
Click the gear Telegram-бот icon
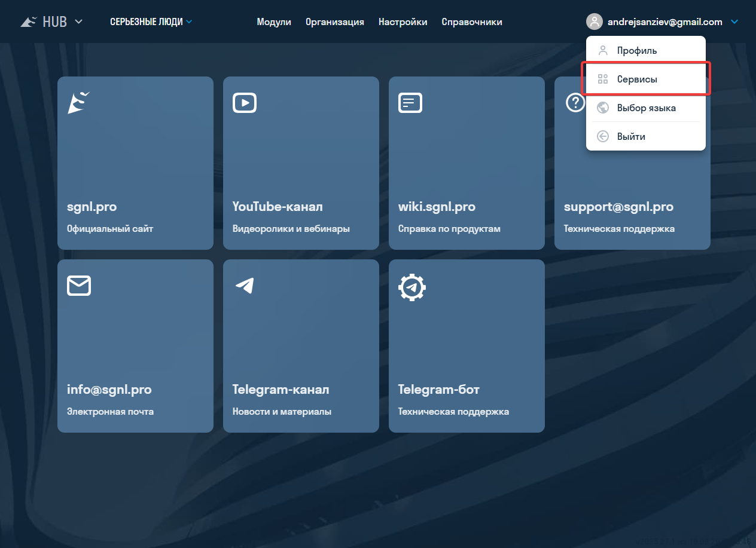tap(411, 287)
